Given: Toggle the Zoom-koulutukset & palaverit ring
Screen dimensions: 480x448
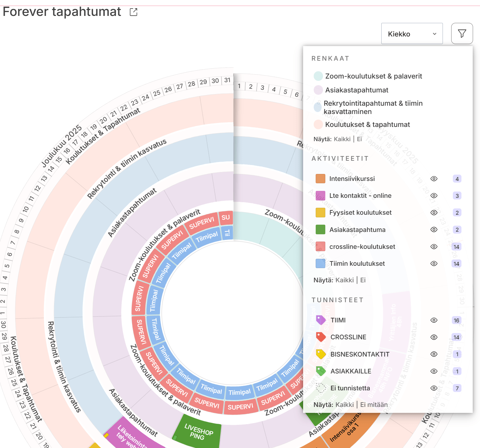Looking at the screenshot, I should (x=318, y=76).
